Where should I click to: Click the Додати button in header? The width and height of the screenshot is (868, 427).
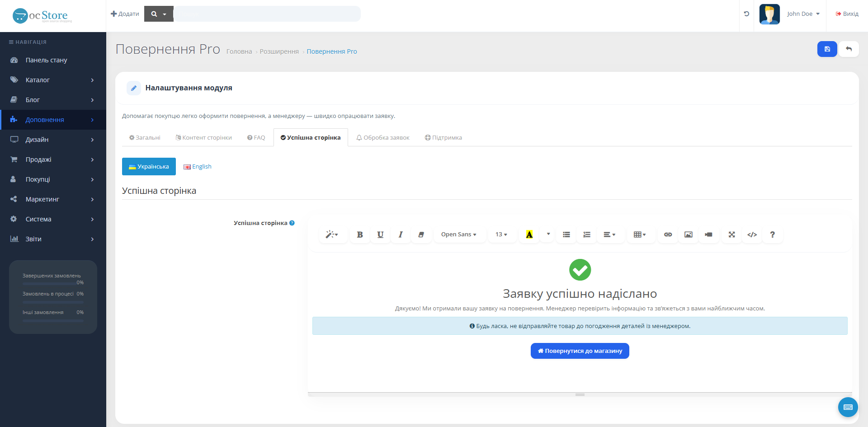click(125, 14)
